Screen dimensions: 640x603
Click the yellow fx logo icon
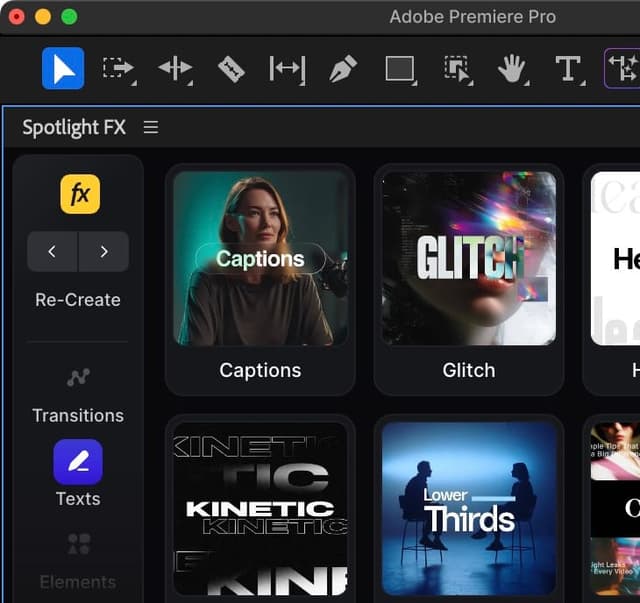pos(80,194)
